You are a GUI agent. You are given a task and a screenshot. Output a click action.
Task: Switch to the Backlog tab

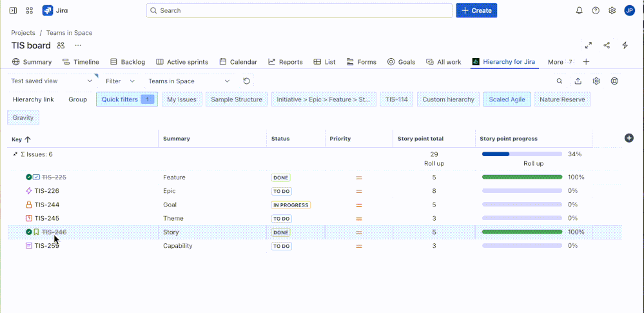point(128,62)
